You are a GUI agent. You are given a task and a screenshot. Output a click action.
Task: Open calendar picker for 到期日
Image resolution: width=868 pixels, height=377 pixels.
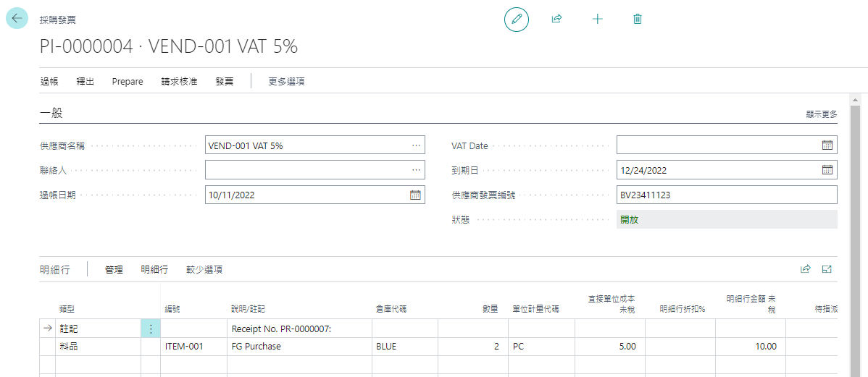[x=827, y=170]
